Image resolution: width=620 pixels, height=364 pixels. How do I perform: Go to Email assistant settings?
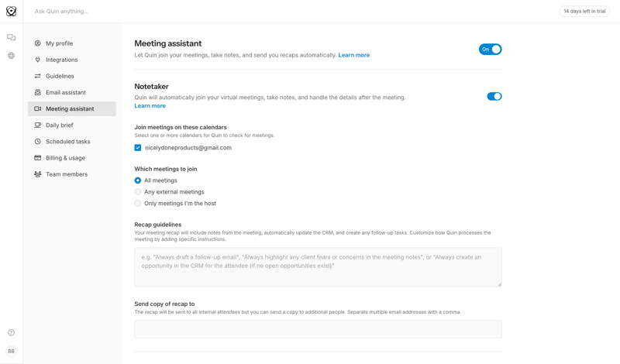65,92
